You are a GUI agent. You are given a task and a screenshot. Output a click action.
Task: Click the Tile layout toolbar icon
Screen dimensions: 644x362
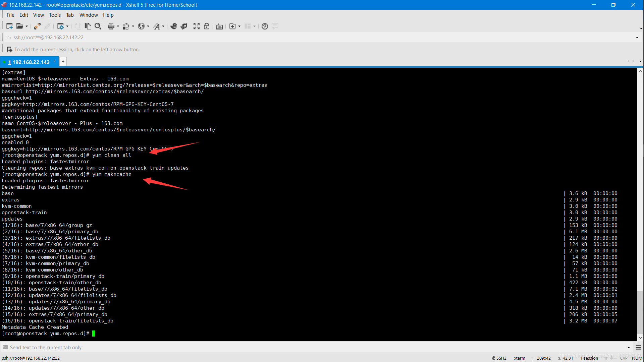[x=248, y=26]
